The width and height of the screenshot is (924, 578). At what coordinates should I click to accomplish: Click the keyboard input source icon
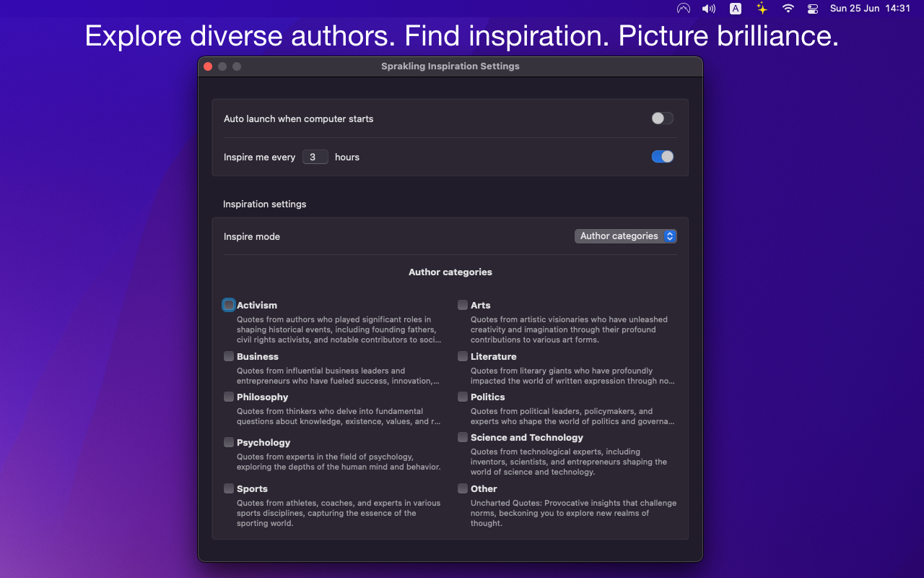coord(736,9)
